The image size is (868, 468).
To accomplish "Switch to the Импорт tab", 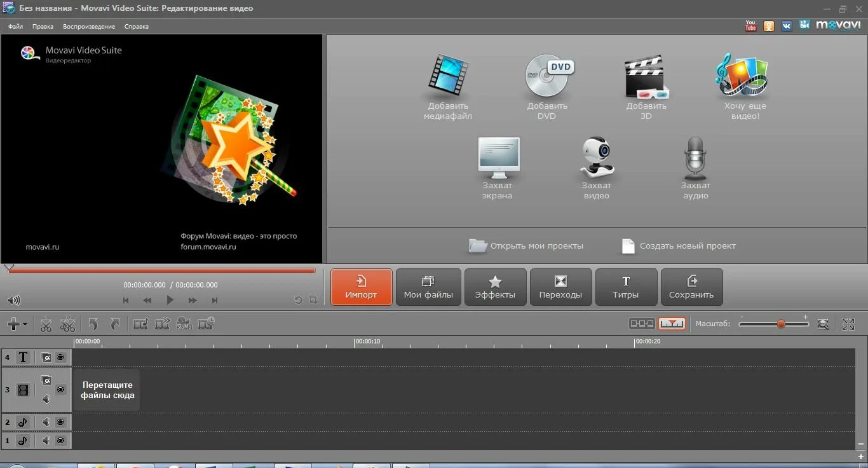I will click(361, 287).
